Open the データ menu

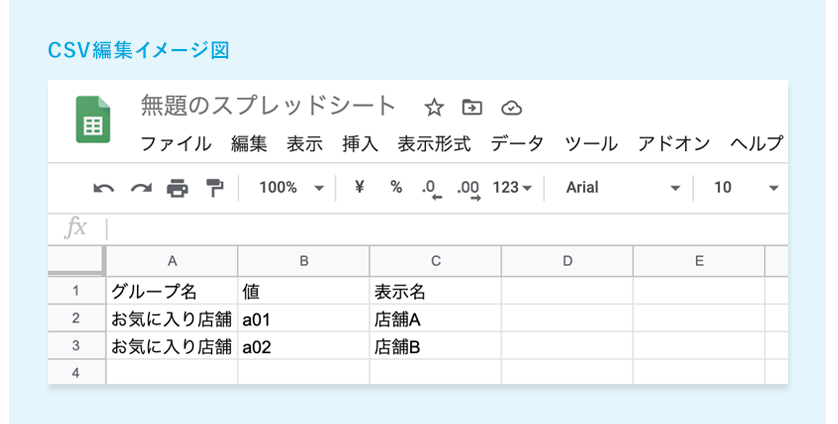[517, 144]
